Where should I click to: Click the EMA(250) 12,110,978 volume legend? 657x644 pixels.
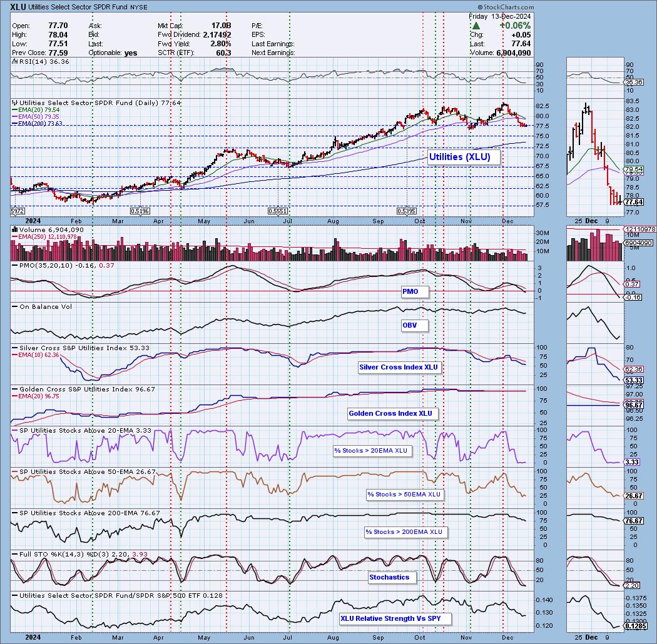tap(44, 237)
